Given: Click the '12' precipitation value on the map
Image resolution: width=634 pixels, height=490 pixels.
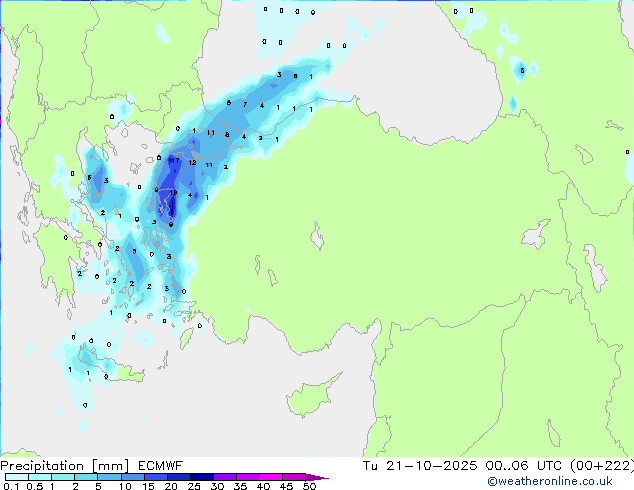Looking at the screenshot, I should point(192,163).
